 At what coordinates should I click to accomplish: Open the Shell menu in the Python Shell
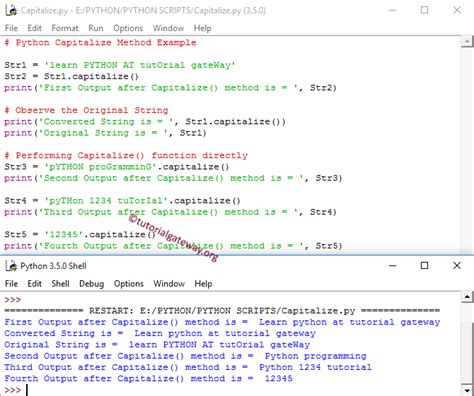[60, 284]
